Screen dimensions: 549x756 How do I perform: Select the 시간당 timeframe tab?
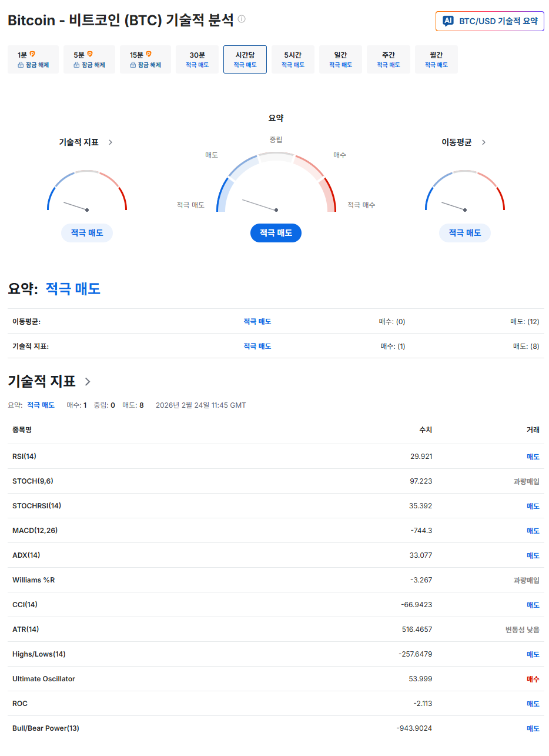[x=245, y=59]
